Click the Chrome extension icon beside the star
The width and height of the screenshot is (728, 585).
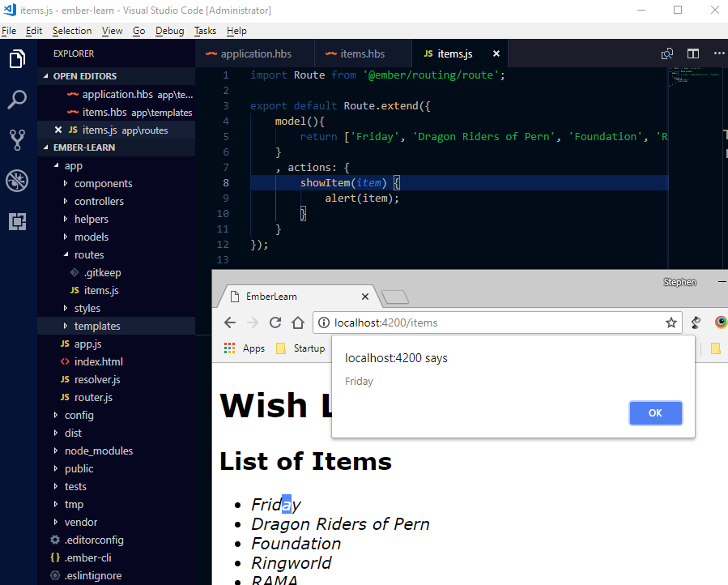[x=696, y=322]
